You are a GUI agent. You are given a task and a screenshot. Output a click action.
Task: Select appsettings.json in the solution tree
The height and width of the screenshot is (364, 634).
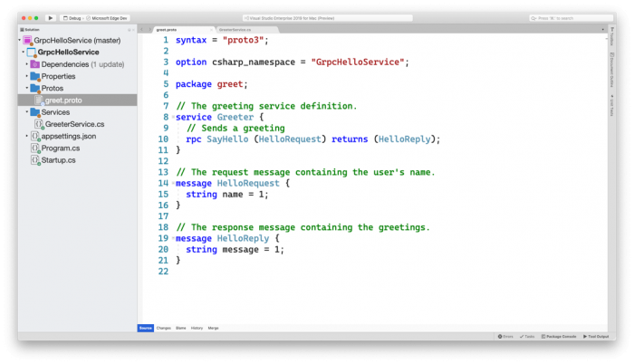(x=69, y=137)
